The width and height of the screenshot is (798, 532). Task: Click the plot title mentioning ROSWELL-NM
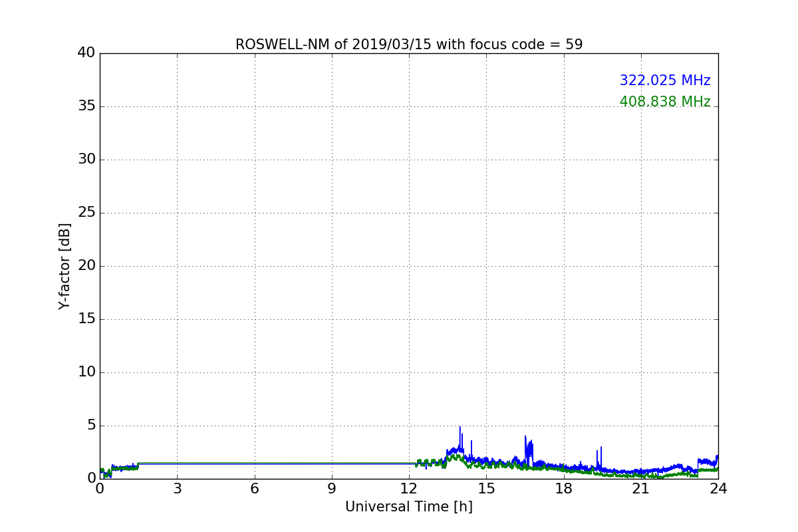[409, 45]
